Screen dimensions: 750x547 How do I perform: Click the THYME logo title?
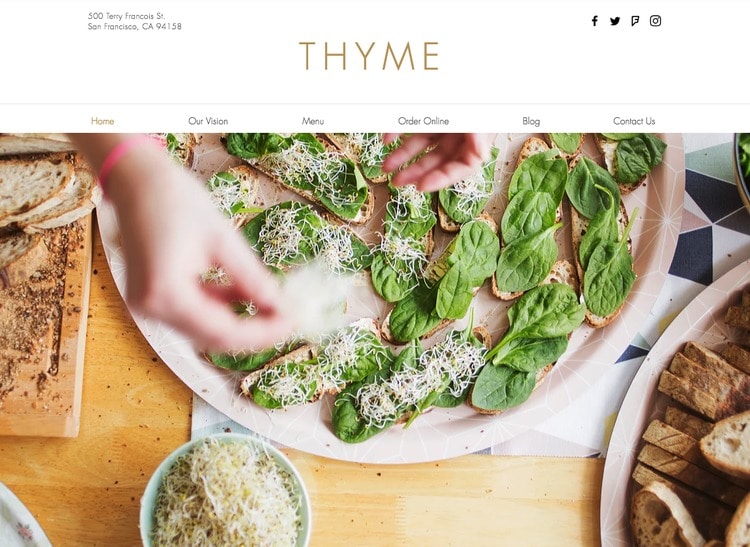[369, 56]
